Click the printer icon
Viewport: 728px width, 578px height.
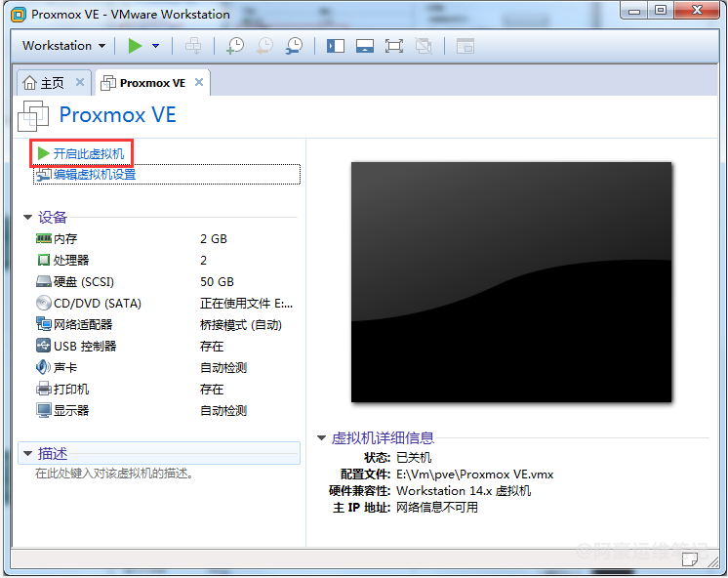(44, 389)
